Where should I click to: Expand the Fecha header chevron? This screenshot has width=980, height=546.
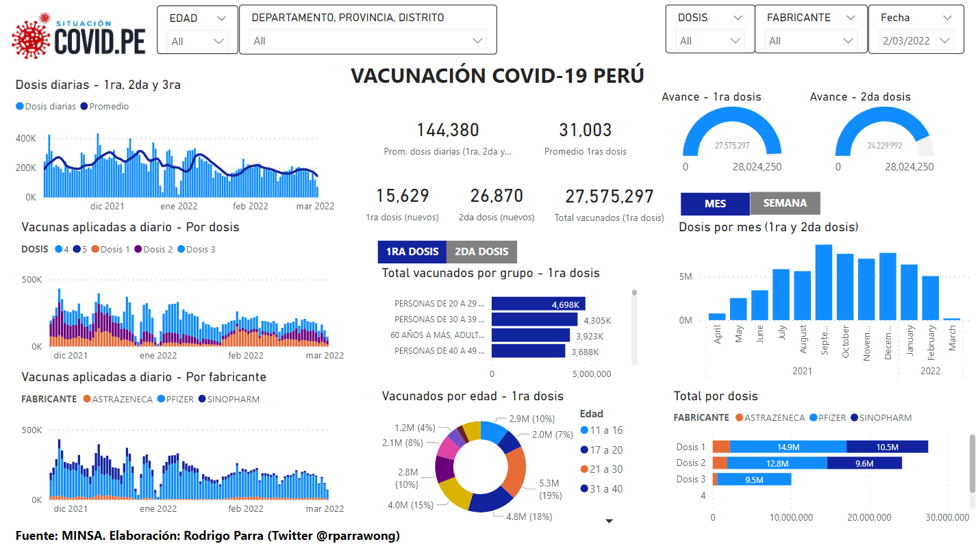click(947, 18)
